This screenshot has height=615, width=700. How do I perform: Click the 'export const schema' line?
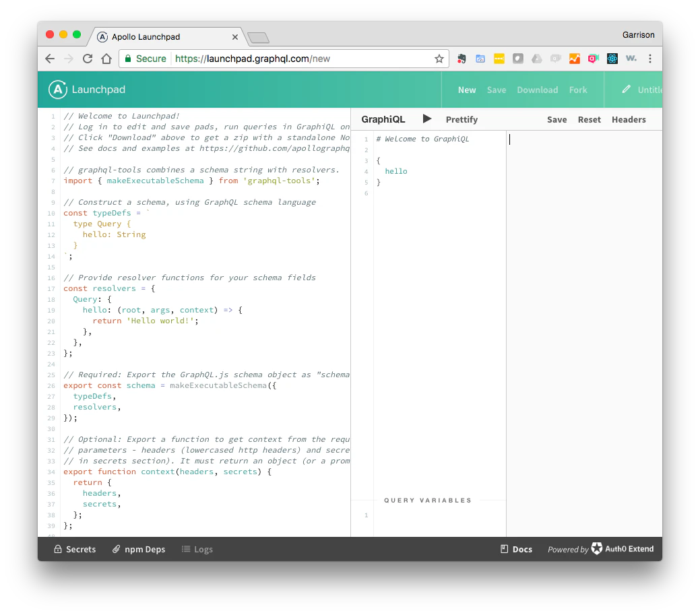tap(170, 385)
